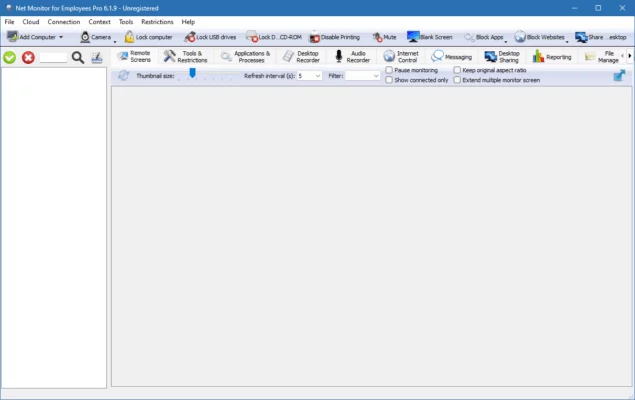The height and width of the screenshot is (400, 635).
Task: Expand the Camera dropdown arrow
Action: [115, 41]
